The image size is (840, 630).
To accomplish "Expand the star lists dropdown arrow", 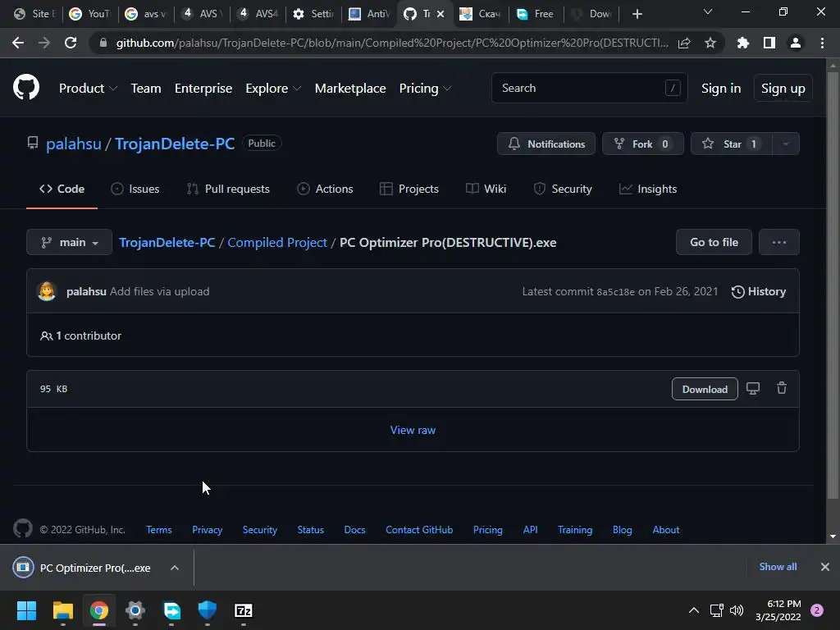I will (786, 144).
